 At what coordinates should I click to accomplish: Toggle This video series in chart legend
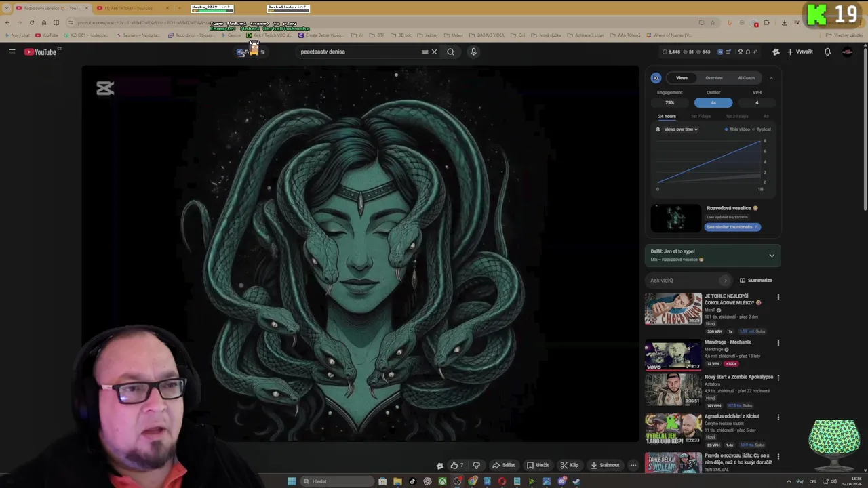point(737,129)
